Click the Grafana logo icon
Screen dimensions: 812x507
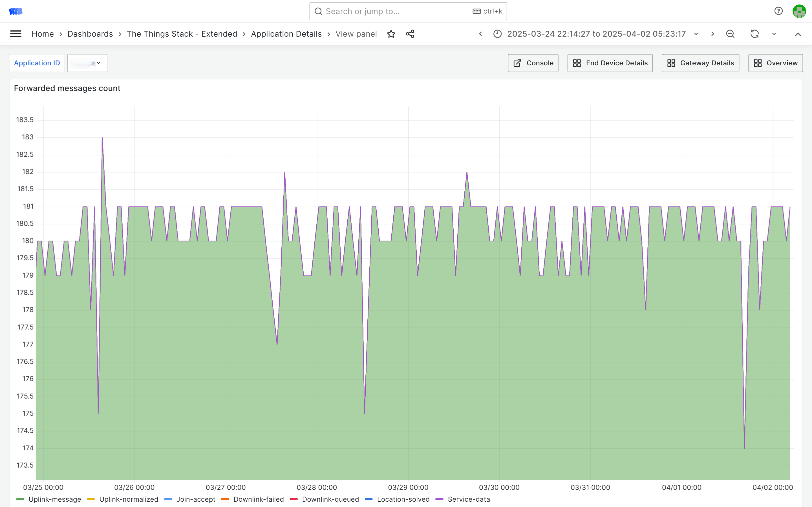(16, 11)
